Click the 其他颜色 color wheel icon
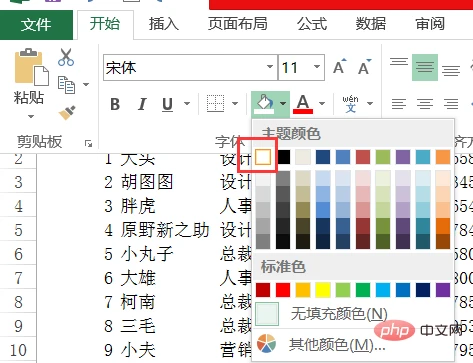 tap(266, 344)
